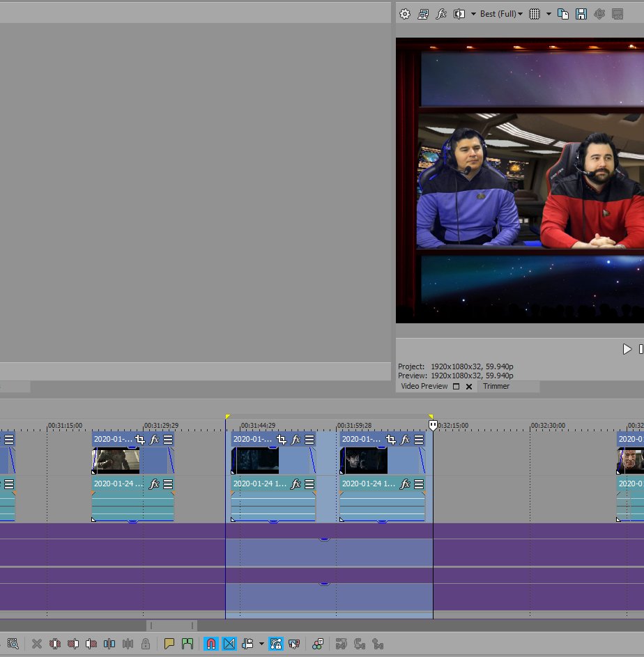Click the Trim End icon

(91, 644)
